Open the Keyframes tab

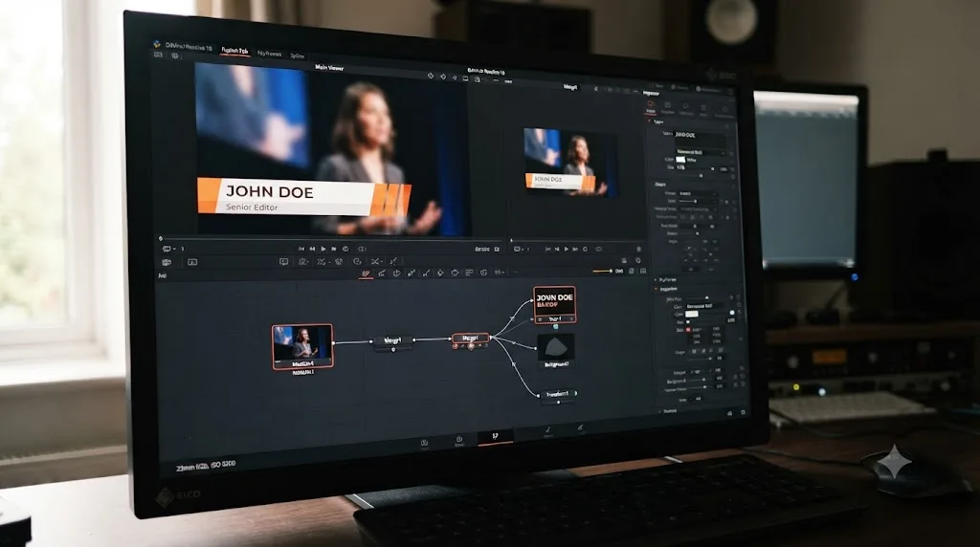tap(269, 54)
